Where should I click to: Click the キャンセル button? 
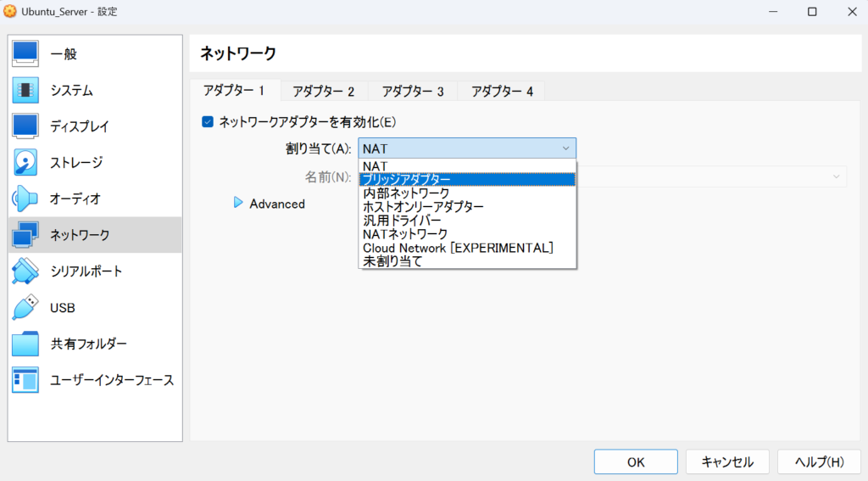pyautogui.click(x=727, y=461)
